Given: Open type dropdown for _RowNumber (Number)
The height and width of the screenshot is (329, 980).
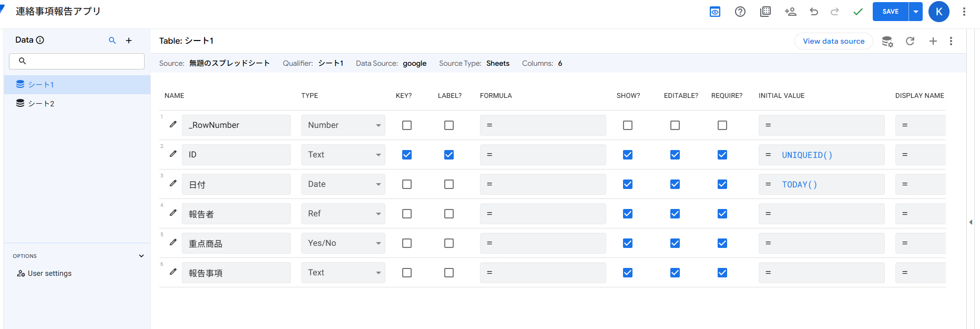Looking at the screenshot, I should [x=343, y=125].
